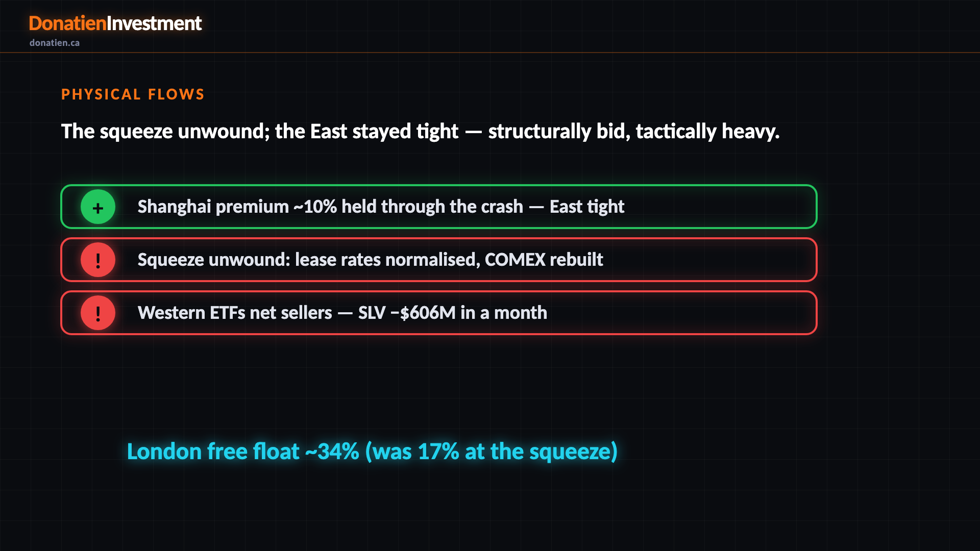Click the orange Donatien word in the logo
The height and width of the screenshot is (551, 980).
tap(67, 23)
